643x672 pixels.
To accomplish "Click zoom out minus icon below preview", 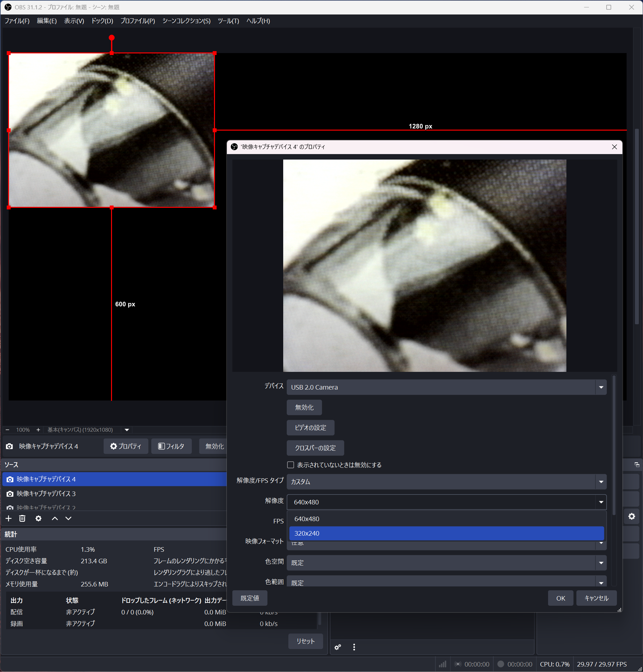I will pos(7,430).
